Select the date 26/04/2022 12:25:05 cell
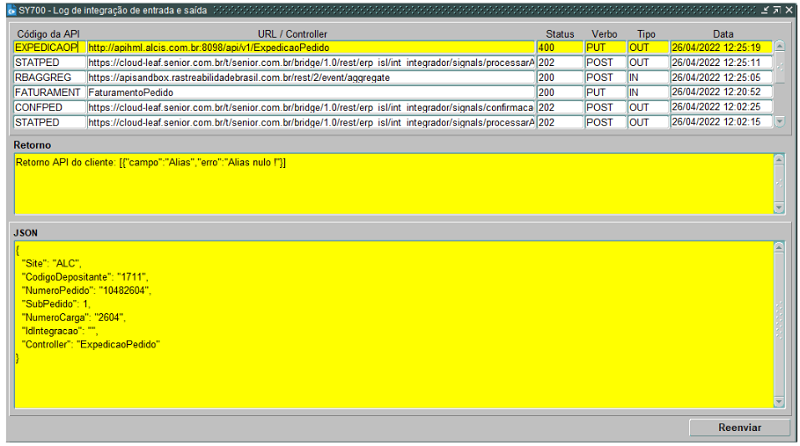 pyautogui.click(x=721, y=78)
